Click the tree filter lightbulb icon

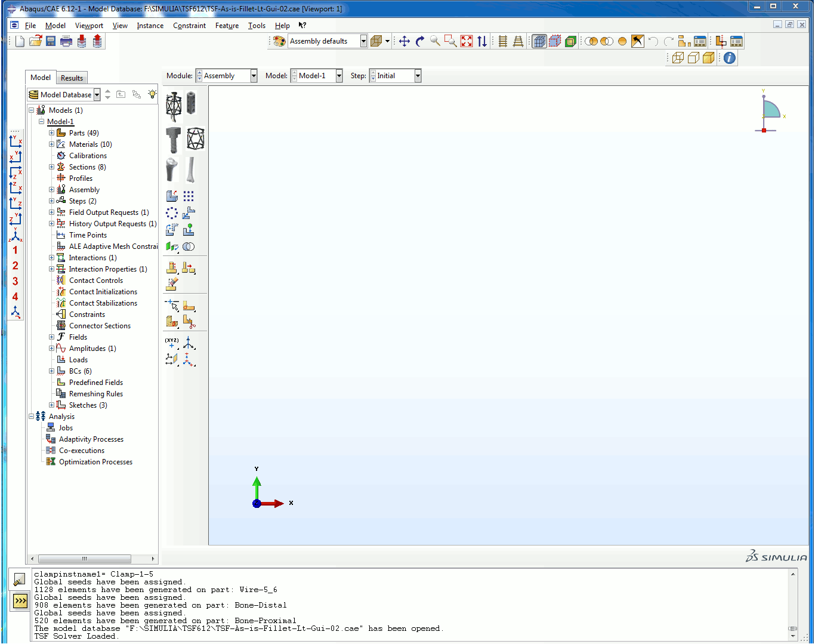[153, 94]
